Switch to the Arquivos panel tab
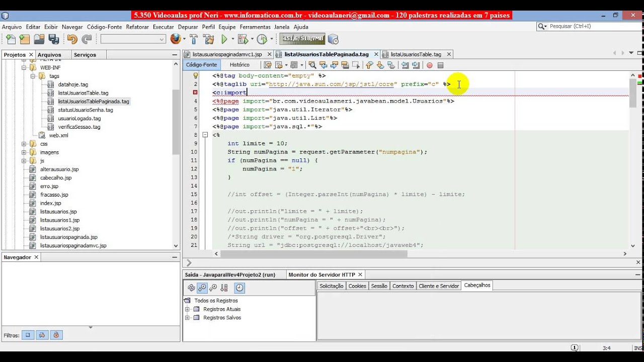 point(49,54)
